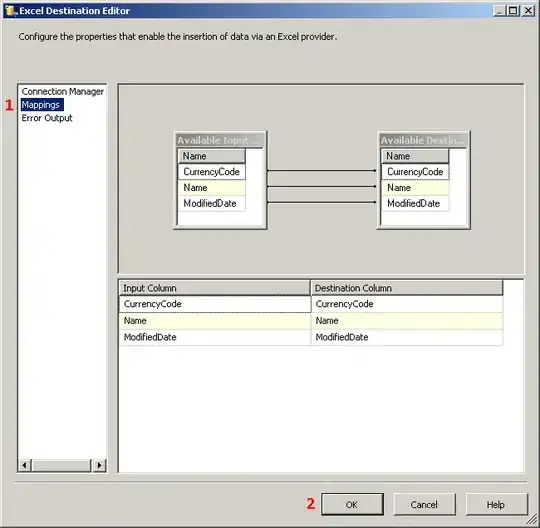Open the ModifiedDate Destination Column dropdown cell

pos(407,337)
